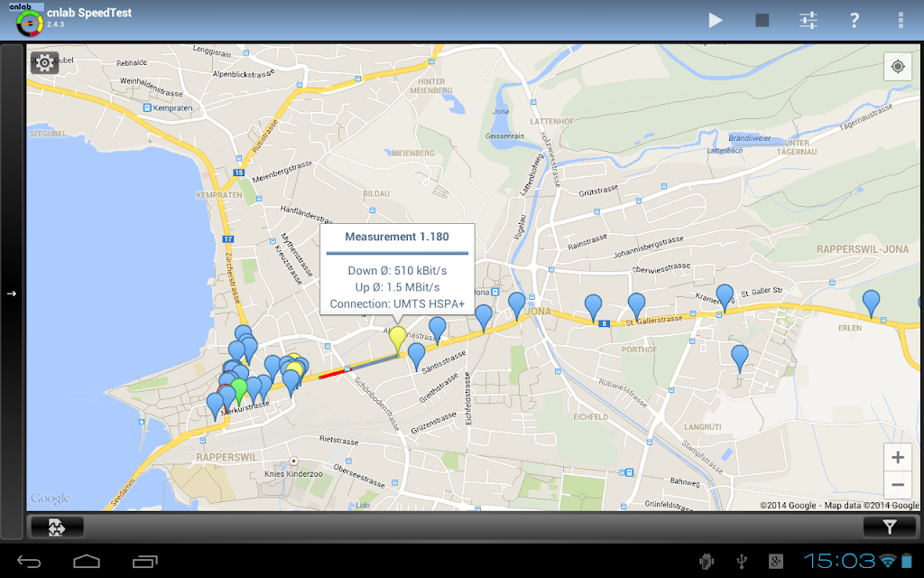Select blue pin at Kramer St. Galler Str
The height and width of the screenshot is (578, 924).
point(725,298)
